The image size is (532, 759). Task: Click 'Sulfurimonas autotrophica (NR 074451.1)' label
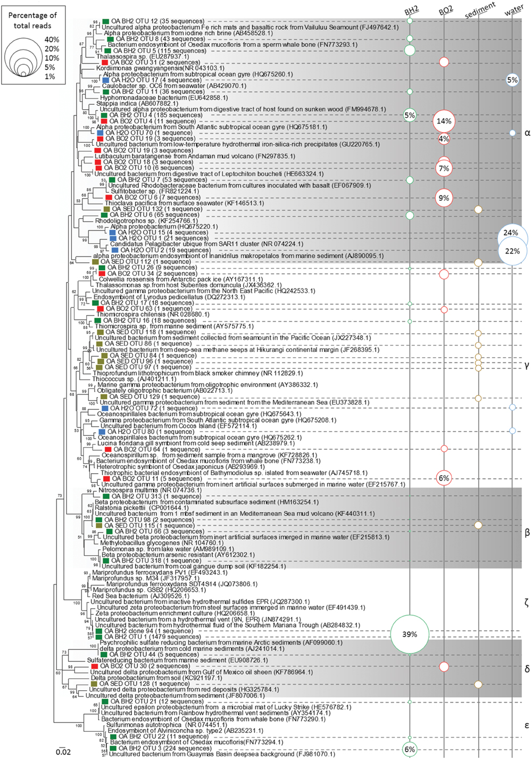click(167, 725)
